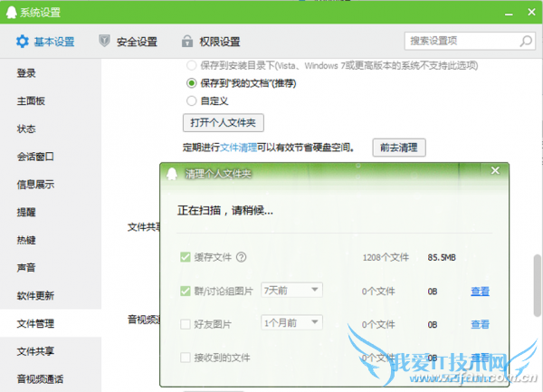Select 热键 in the sidebar
Viewport: 543px width, 392px height.
51,240
